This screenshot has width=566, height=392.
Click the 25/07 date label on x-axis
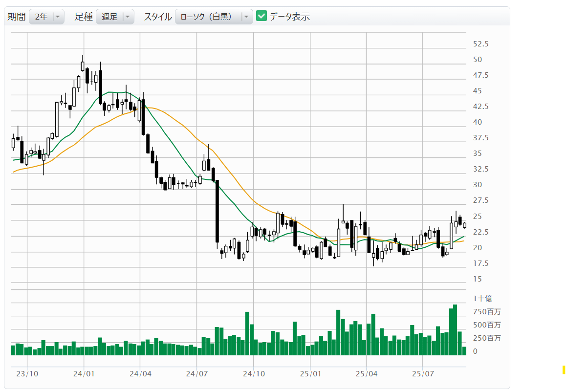(423, 374)
